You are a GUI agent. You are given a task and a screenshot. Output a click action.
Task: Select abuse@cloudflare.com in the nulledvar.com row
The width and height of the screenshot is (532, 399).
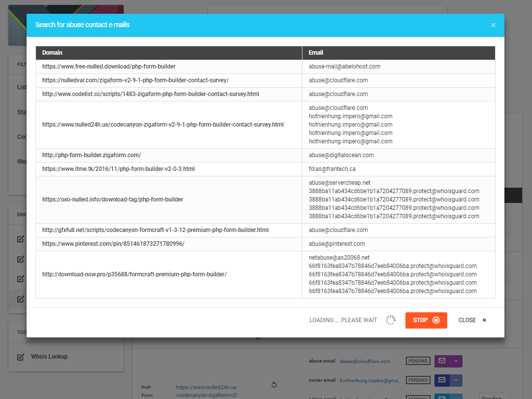[x=338, y=80]
